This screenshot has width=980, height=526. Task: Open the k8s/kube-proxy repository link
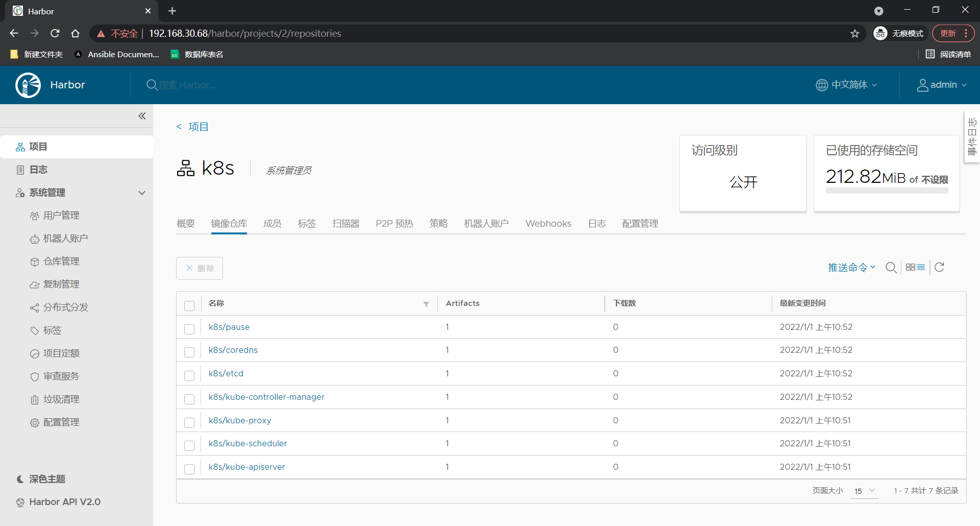(x=239, y=420)
